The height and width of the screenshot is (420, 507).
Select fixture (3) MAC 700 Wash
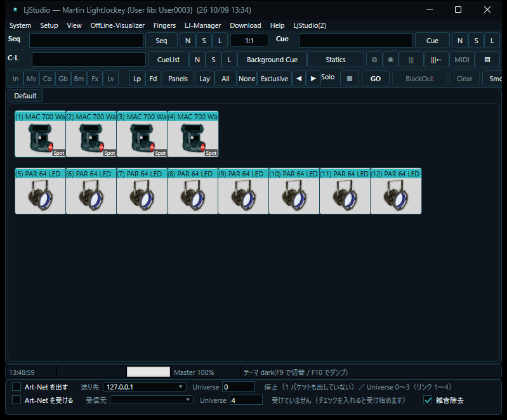[x=142, y=134]
